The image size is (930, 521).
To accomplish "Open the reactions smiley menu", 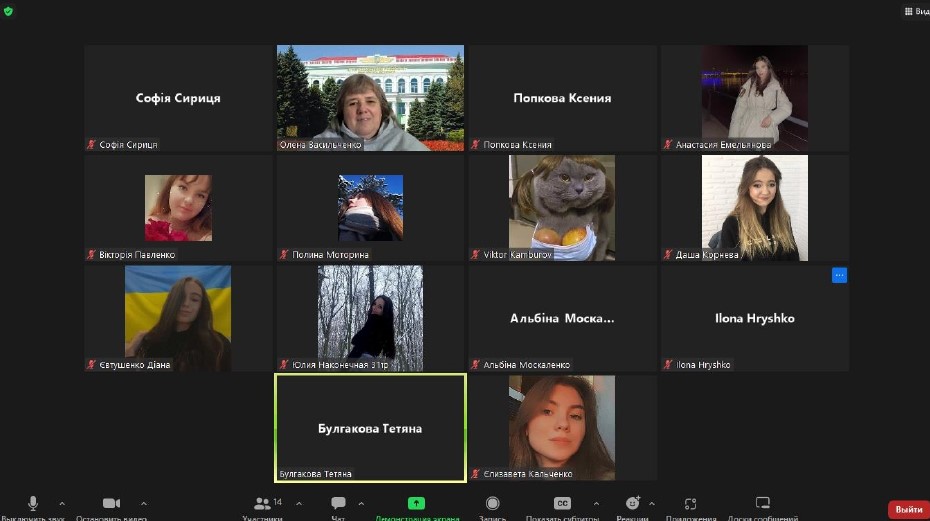I will [633, 503].
